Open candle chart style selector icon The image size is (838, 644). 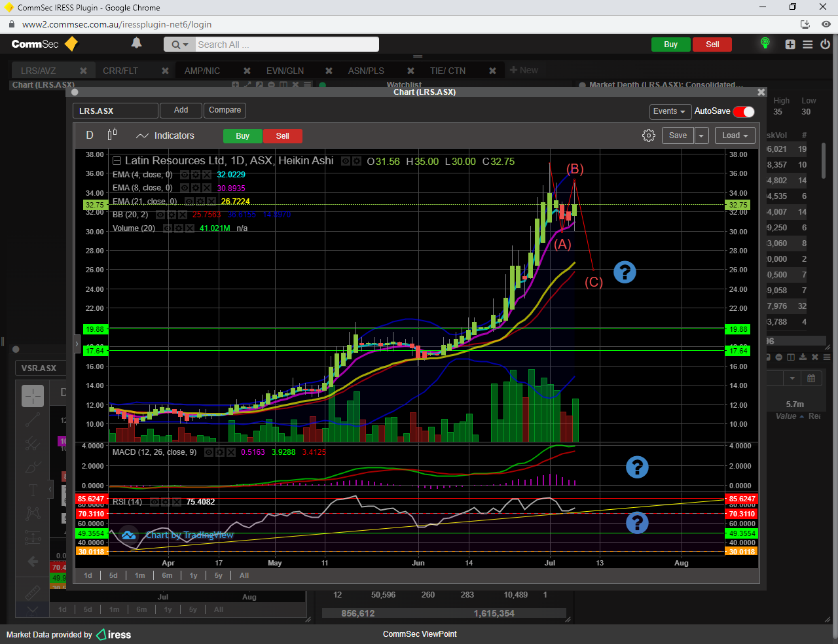[112, 134]
